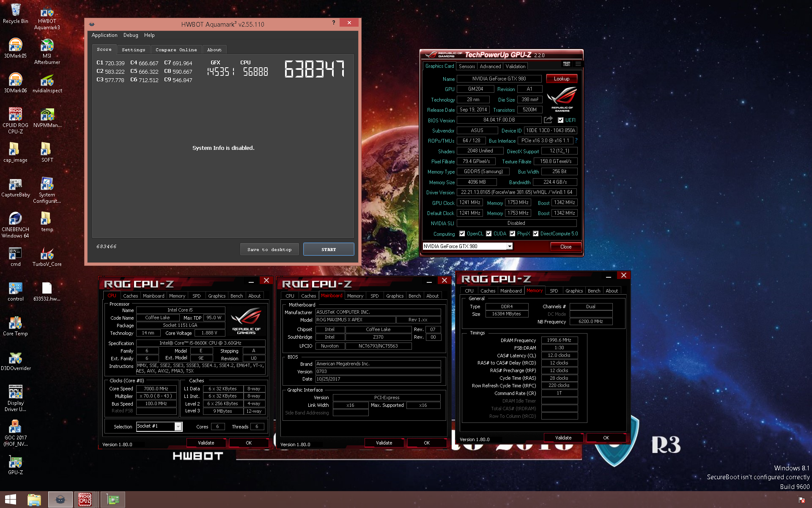The image size is (812, 508).
Task: Open the GPU-Z desktop icon
Action: coord(16,465)
